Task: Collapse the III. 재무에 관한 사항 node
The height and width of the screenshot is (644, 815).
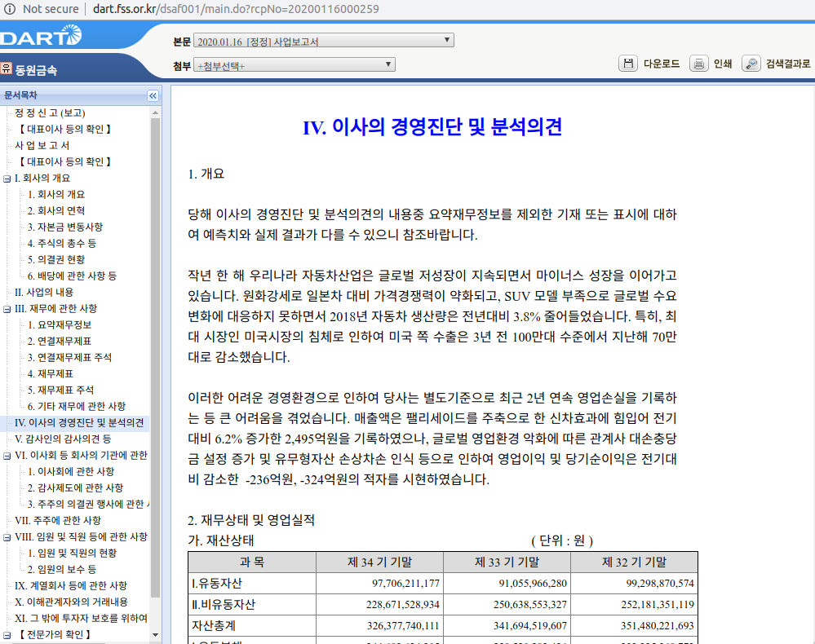Action: (7, 309)
